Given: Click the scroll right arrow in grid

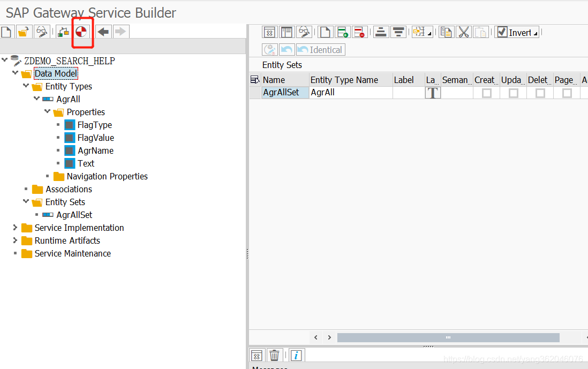Looking at the screenshot, I should 329,337.
